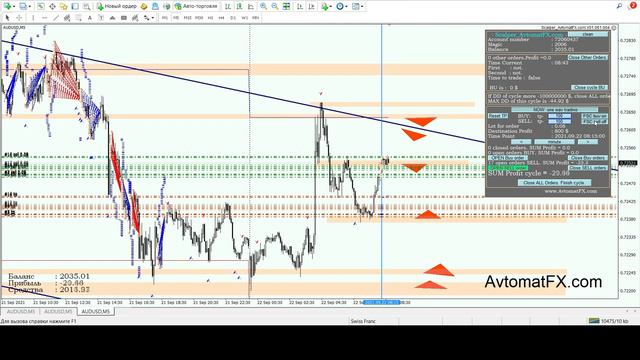Open the Data Window crosshair-circle icon
This screenshot has width=640, height=360.
52,6
